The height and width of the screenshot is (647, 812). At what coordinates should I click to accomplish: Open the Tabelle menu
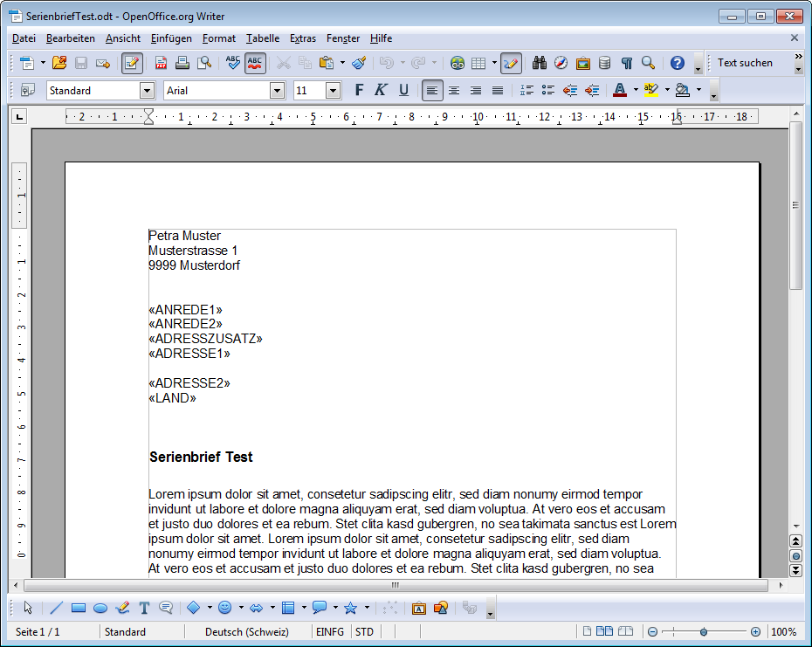pos(263,38)
